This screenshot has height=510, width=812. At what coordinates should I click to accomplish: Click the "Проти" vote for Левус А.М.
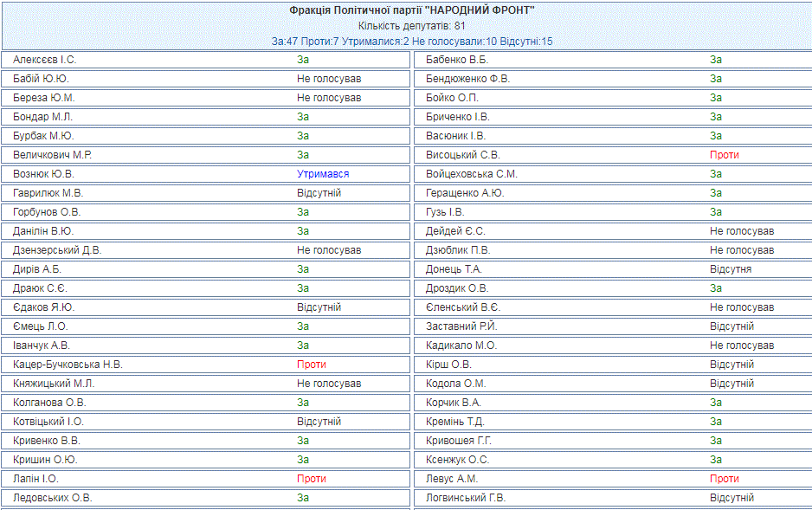(x=725, y=479)
